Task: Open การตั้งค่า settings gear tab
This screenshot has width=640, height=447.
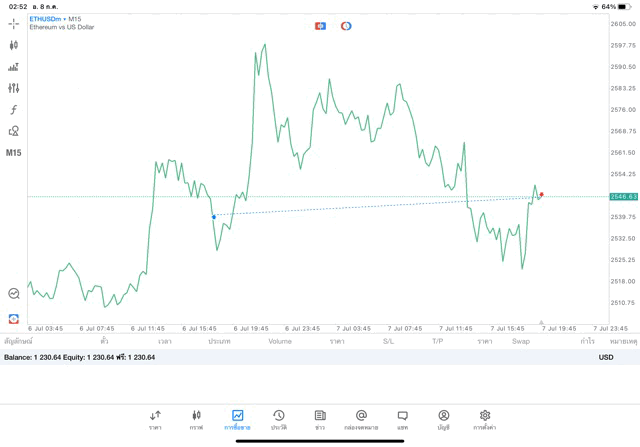Action: (485, 419)
